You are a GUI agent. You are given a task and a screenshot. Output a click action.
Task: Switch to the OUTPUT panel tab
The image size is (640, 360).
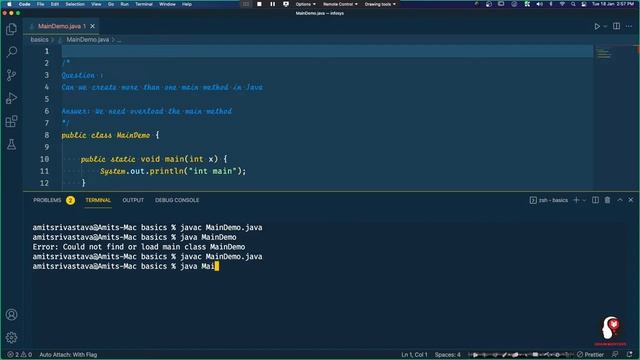(x=133, y=200)
